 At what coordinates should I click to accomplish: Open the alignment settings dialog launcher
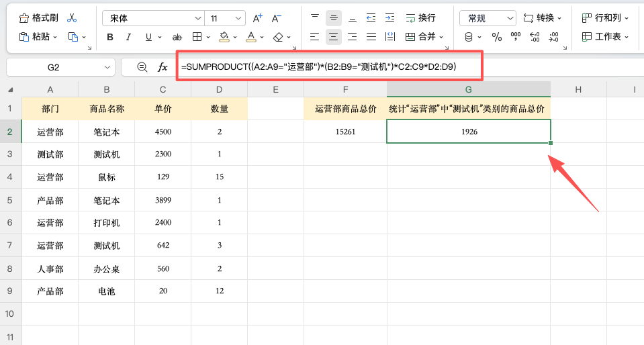point(447,48)
